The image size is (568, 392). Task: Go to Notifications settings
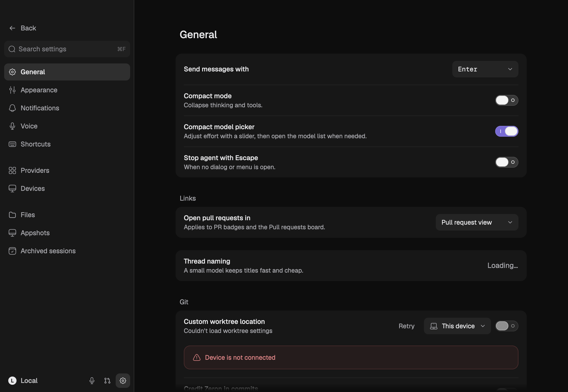point(67,108)
